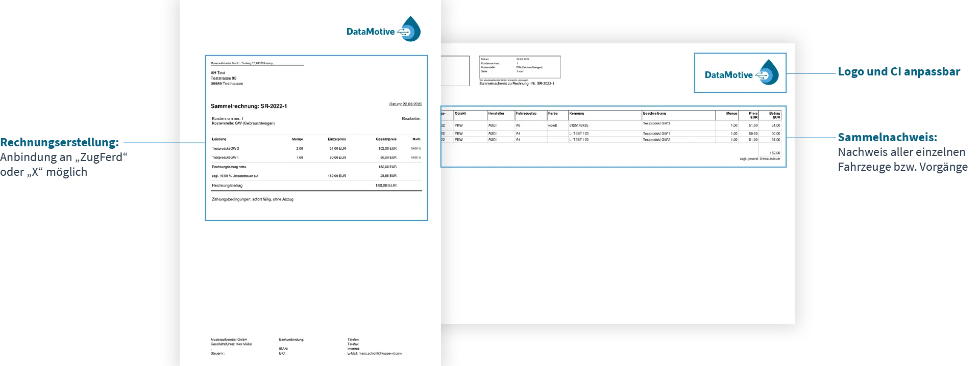Screen dimensions: 980x366
Task: Click '08989 Testhausen' address line
Action: (227, 84)
